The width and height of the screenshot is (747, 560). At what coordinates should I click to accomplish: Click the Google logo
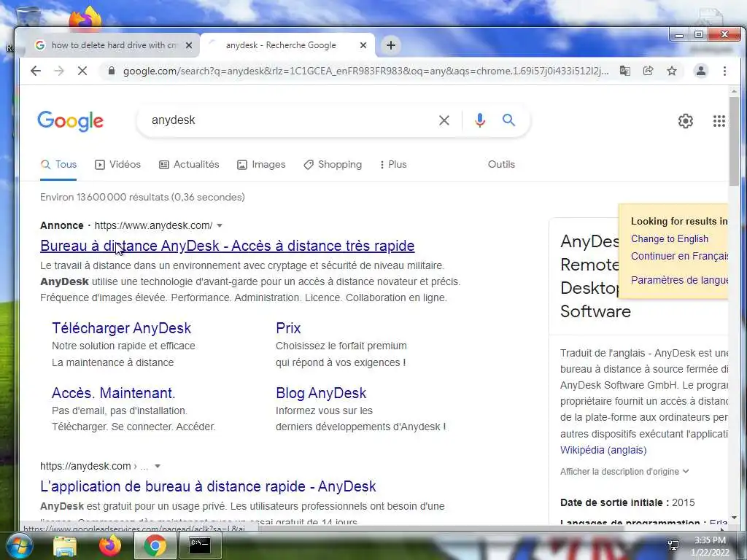click(x=71, y=122)
